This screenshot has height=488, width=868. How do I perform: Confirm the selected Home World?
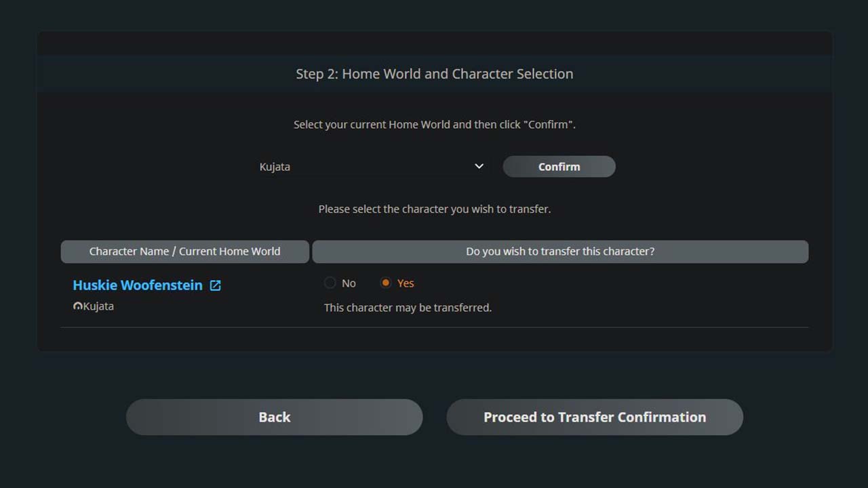(x=559, y=166)
